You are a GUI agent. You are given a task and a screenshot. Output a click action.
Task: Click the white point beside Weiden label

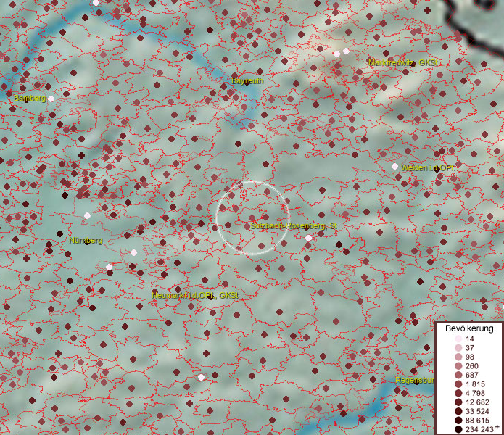tap(394, 167)
